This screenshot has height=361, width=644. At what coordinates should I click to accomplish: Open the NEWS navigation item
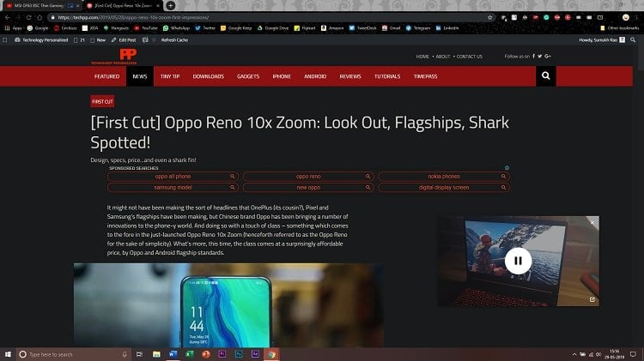coord(140,76)
